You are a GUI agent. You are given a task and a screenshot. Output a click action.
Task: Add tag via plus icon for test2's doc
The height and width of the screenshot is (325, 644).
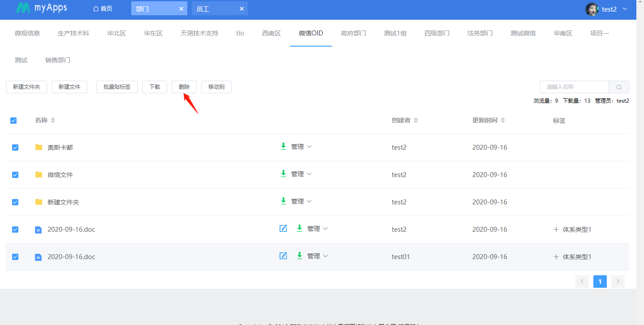556,230
